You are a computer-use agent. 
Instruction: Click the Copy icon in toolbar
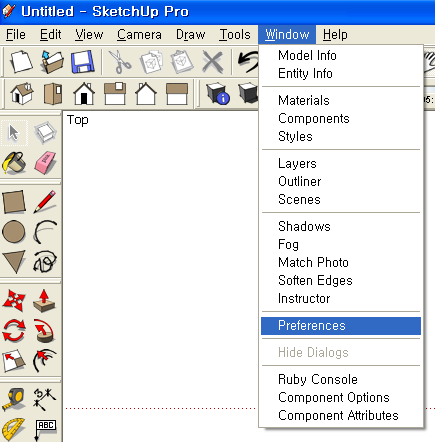tap(151, 62)
